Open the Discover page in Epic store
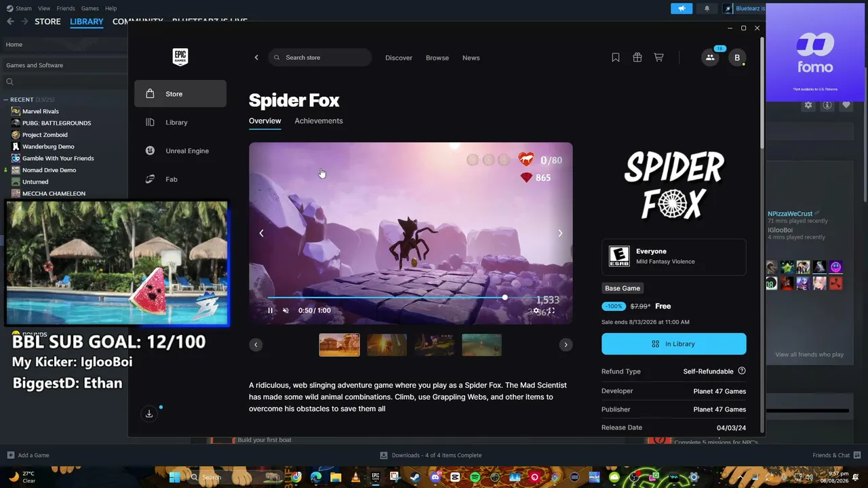868x488 pixels. (x=399, y=58)
